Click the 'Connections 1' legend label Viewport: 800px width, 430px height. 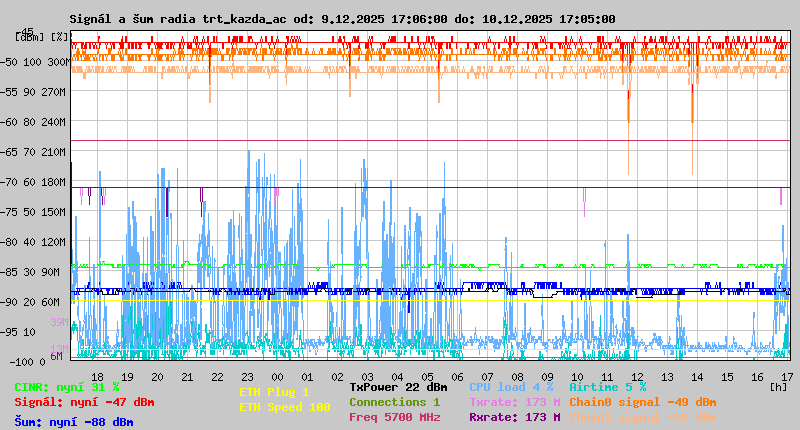click(x=394, y=402)
